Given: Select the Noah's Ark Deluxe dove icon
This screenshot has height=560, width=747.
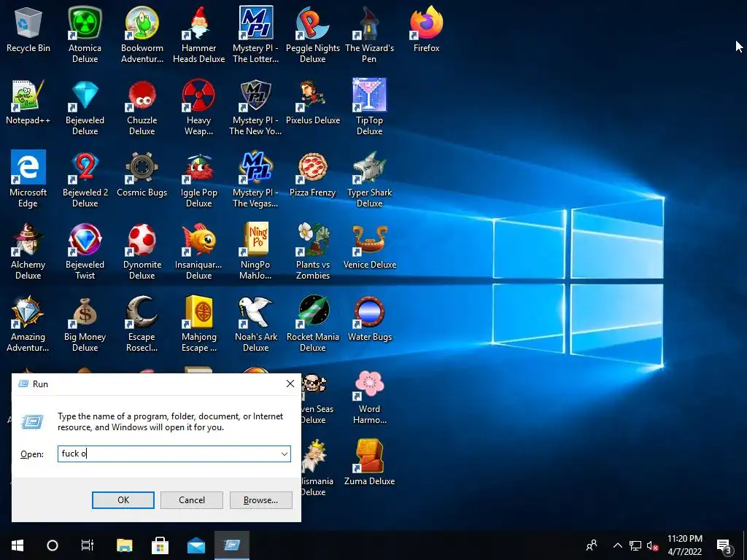Looking at the screenshot, I should click(x=256, y=324).
